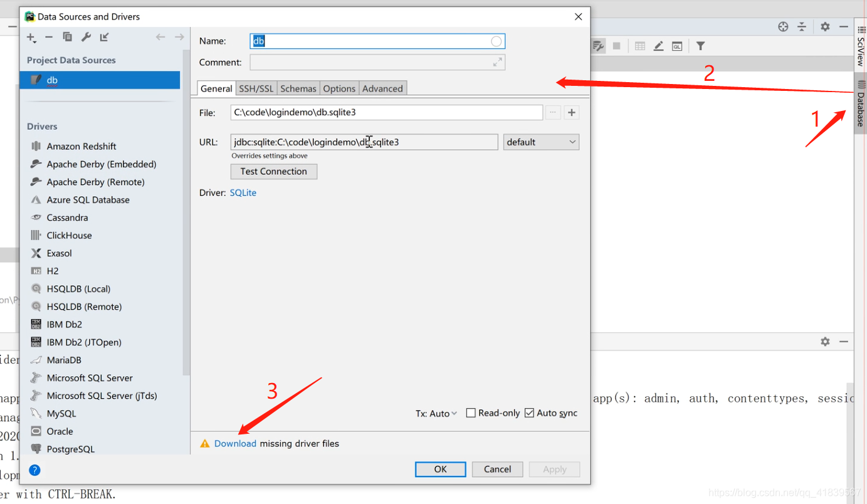Select the Oracle driver
The image size is (867, 504).
tap(60, 431)
